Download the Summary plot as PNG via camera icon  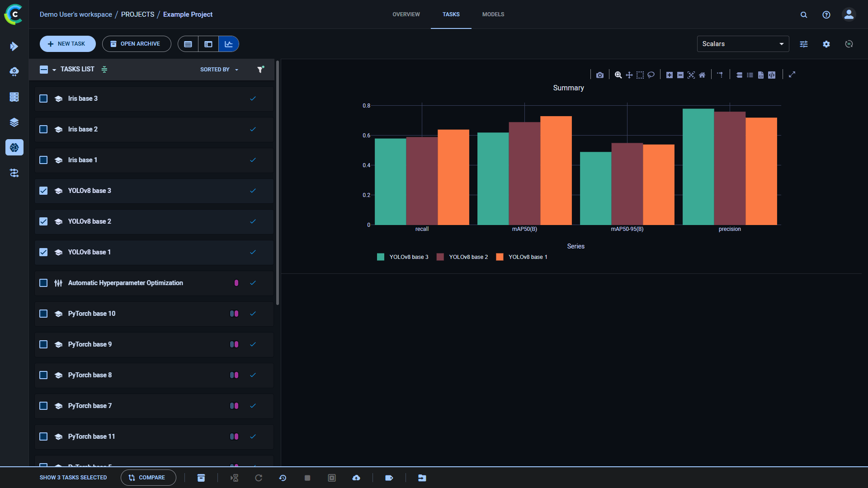(600, 75)
